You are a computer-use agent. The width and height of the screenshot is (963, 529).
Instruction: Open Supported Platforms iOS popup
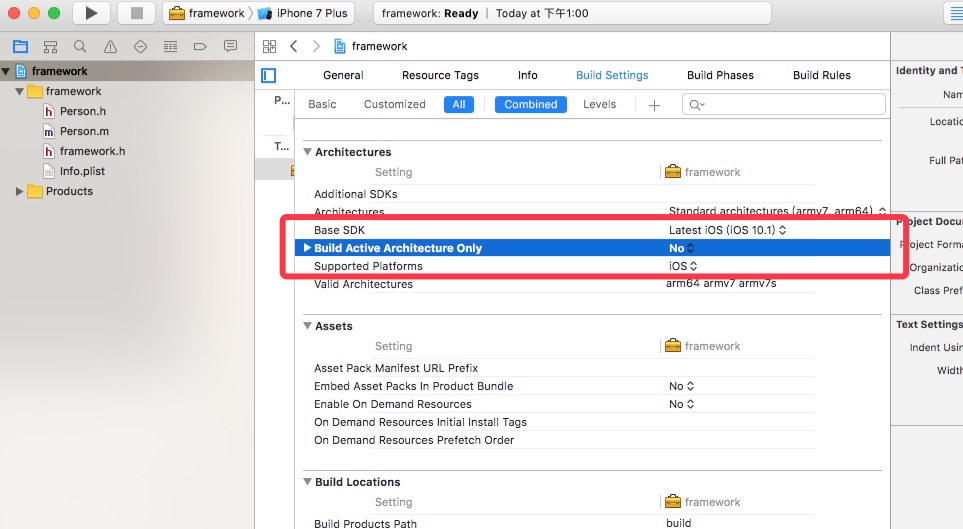683,266
